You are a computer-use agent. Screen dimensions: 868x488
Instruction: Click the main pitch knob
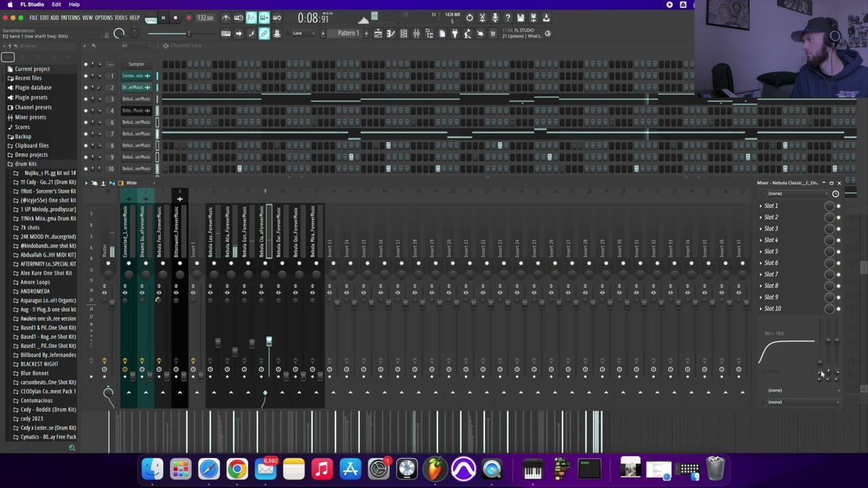click(134, 33)
